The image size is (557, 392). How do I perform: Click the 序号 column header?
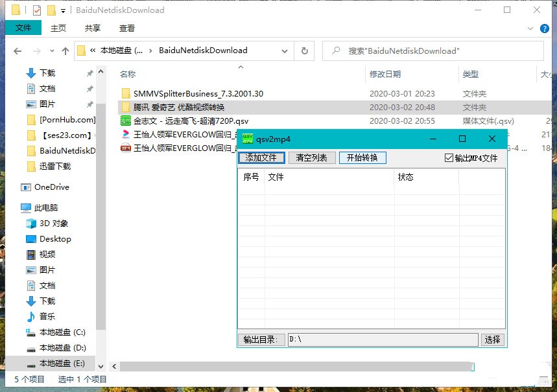click(251, 177)
